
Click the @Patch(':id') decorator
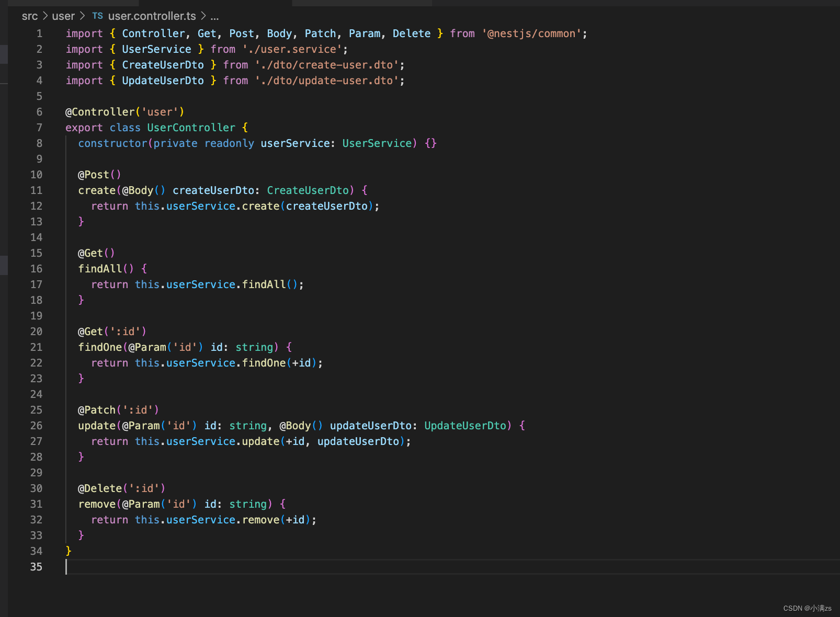click(x=118, y=410)
